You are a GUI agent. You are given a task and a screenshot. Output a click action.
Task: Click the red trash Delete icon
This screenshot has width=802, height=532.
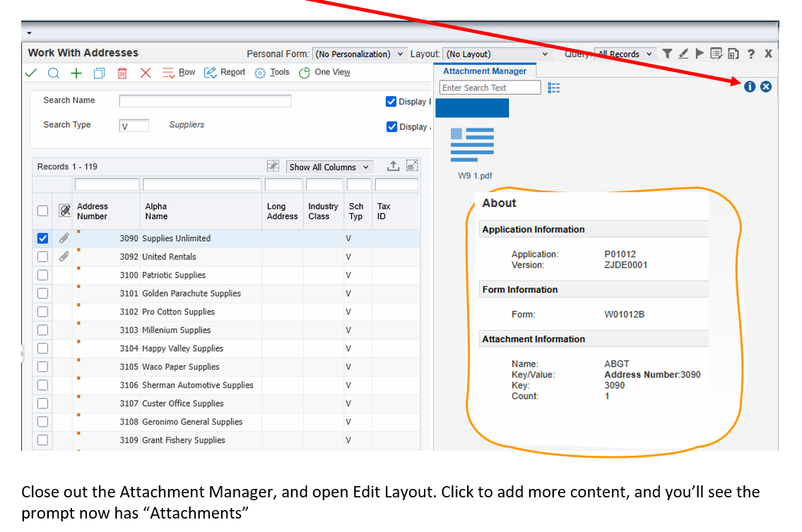[122, 73]
